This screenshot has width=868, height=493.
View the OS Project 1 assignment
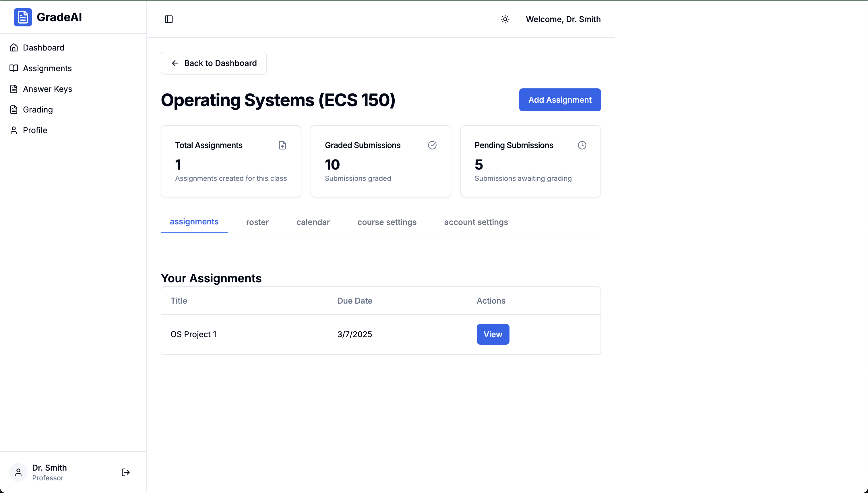(493, 334)
